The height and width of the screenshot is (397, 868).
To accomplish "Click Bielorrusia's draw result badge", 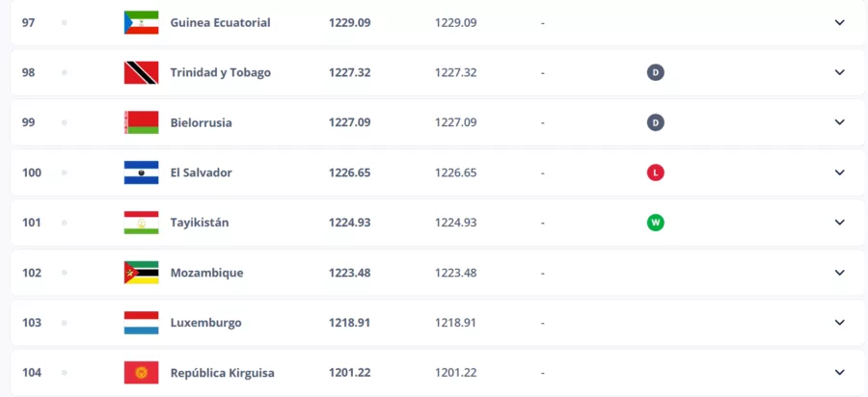I will (656, 122).
